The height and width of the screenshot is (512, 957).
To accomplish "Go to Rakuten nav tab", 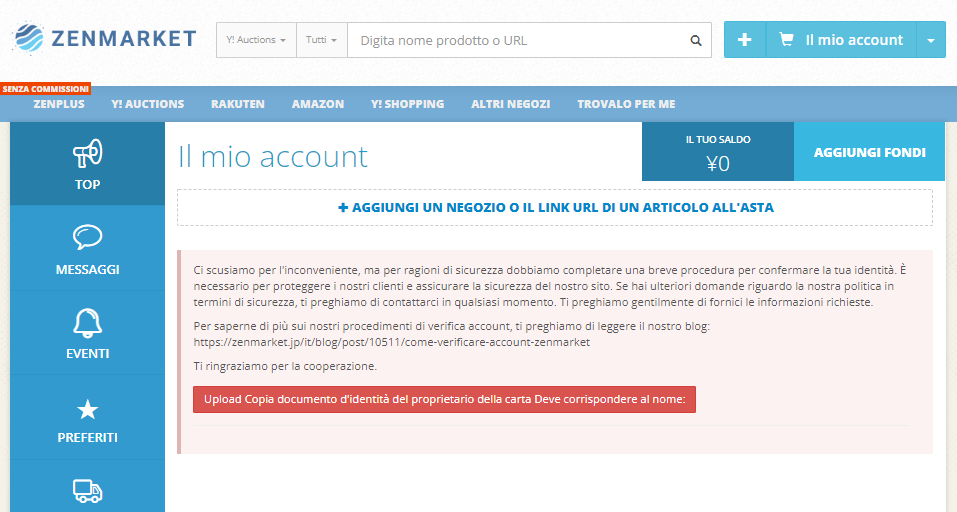I will pos(238,104).
